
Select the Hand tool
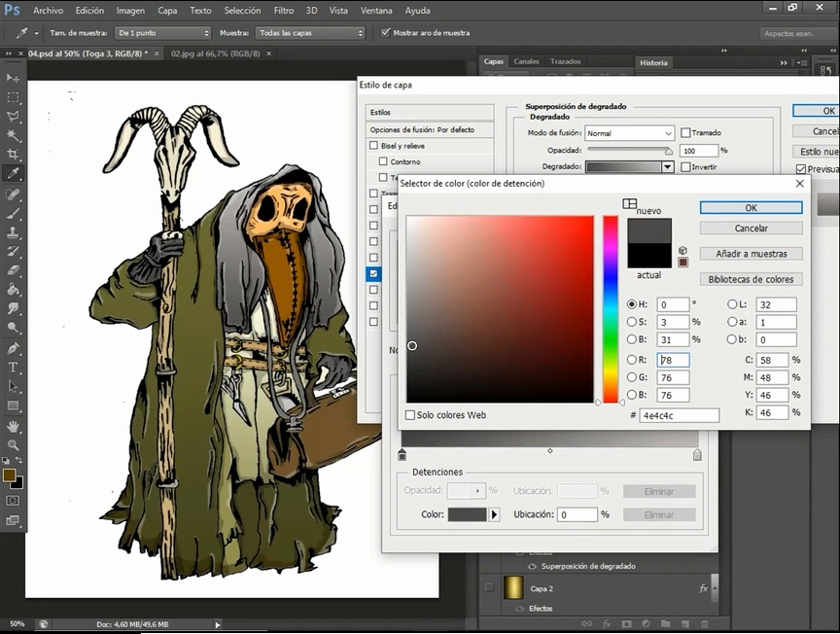coord(14,426)
